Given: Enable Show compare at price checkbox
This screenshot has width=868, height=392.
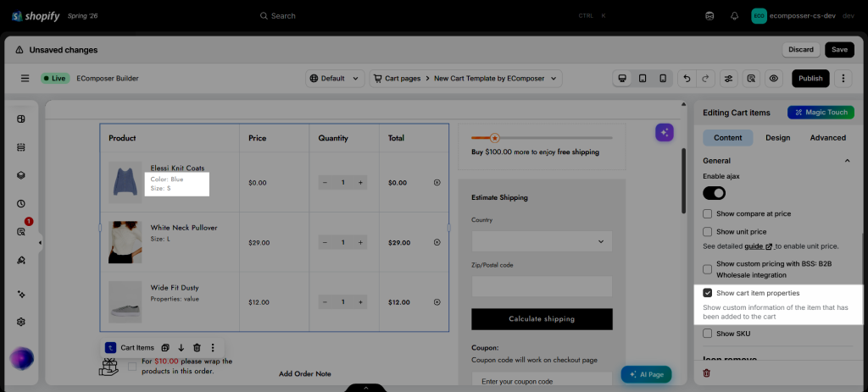Looking at the screenshot, I should (708, 213).
